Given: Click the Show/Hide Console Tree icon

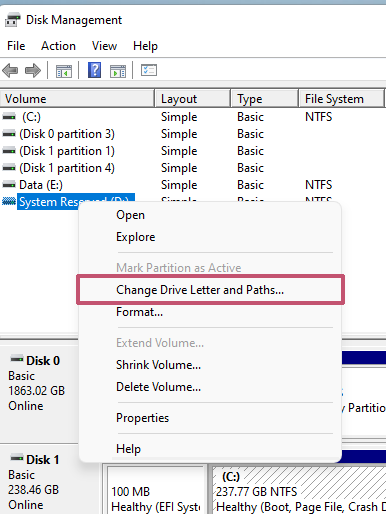Looking at the screenshot, I should tap(64, 71).
